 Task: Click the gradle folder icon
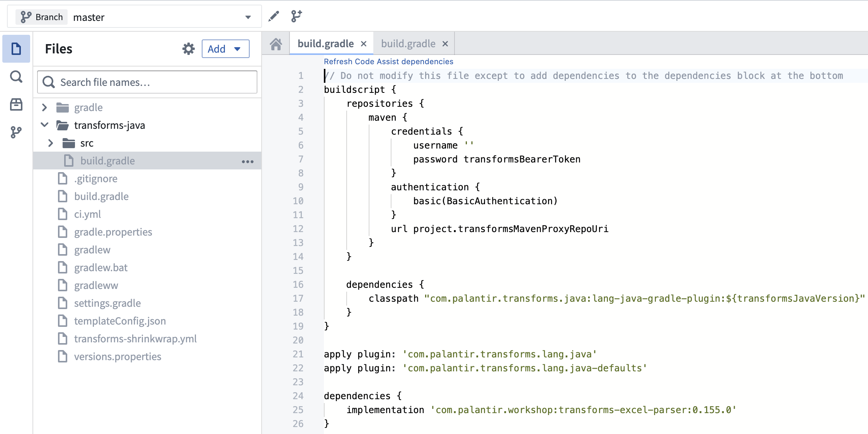pyautogui.click(x=63, y=108)
